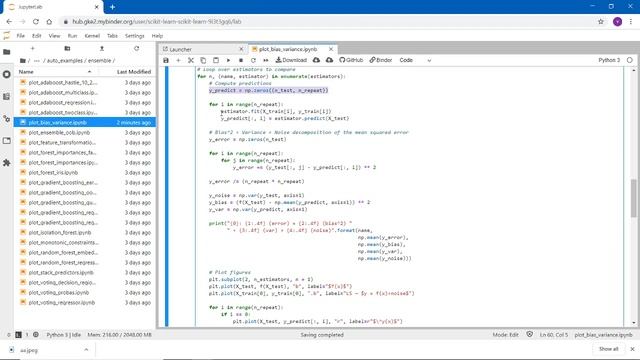The width and height of the screenshot is (640, 360).
Task: Open the Tabs menu
Action: pos(112,36)
